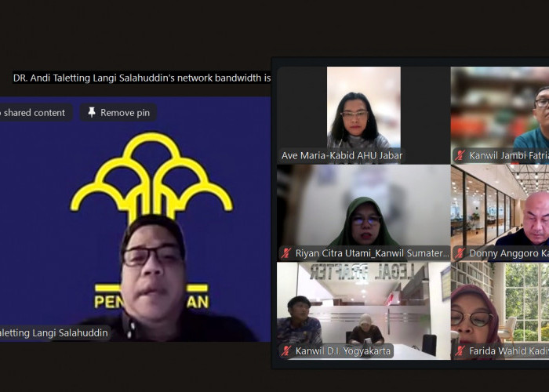Click the pin icon beside Remove pin

tap(92, 112)
